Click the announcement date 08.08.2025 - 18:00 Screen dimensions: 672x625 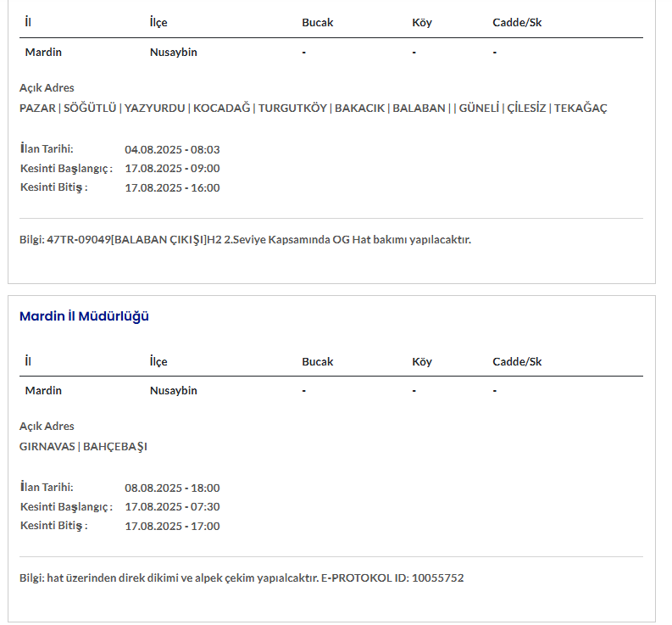tap(172, 488)
